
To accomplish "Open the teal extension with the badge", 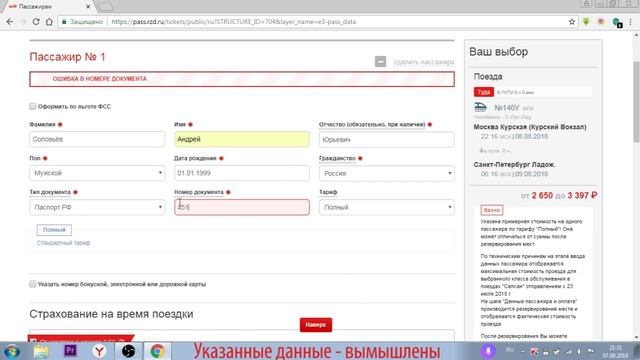I will (x=617, y=23).
